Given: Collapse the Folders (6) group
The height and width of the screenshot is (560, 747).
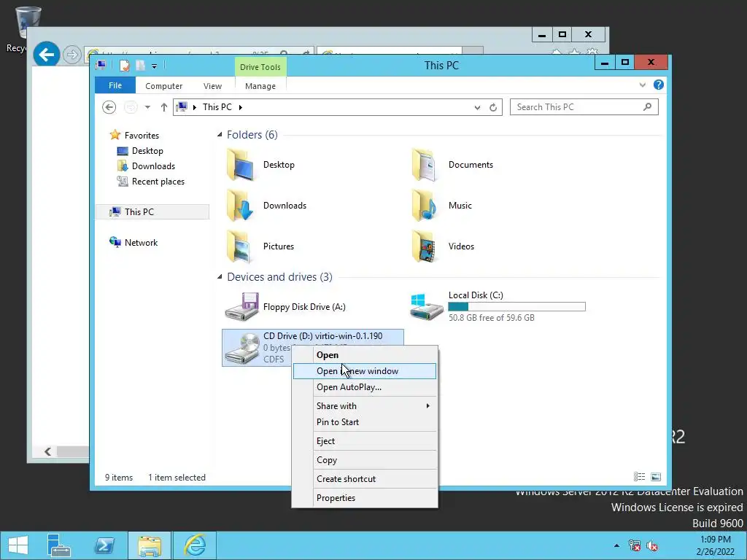Looking at the screenshot, I should (220, 135).
